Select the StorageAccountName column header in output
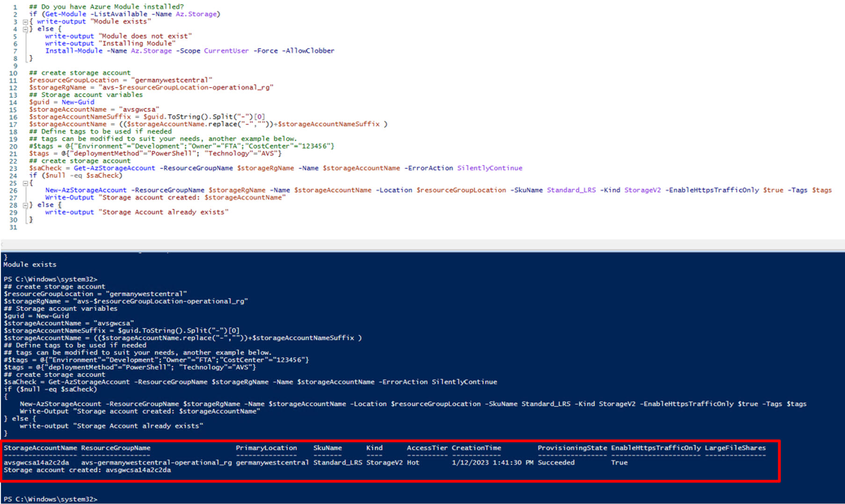The image size is (845, 504). tap(40, 448)
